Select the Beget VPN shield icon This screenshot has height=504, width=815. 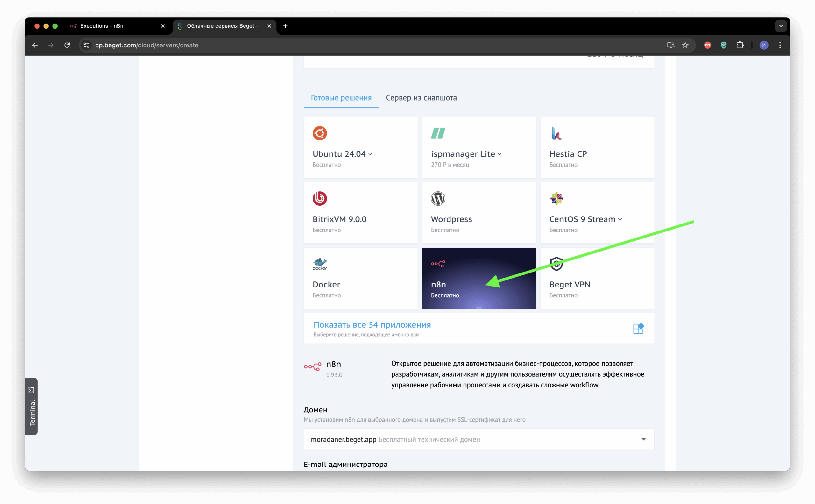pos(556,264)
